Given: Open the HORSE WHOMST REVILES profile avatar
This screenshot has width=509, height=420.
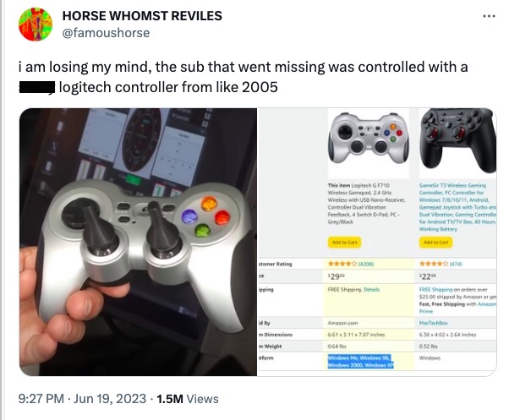Looking at the screenshot, I should (x=36, y=25).
